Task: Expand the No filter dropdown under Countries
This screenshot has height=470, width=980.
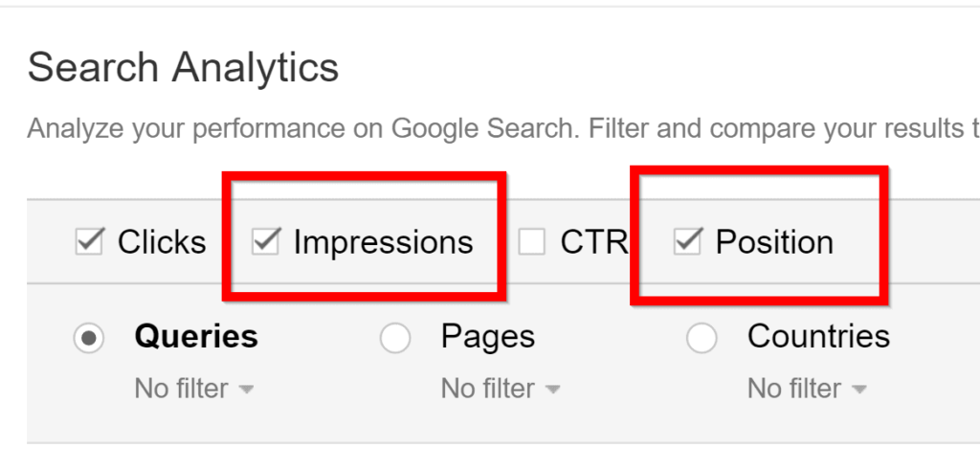Action: 806,389
